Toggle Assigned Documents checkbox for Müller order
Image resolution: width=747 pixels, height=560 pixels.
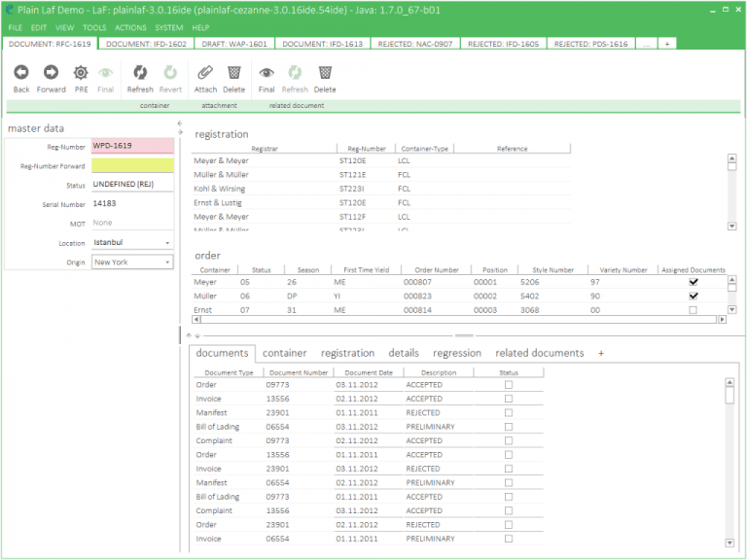pos(694,296)
